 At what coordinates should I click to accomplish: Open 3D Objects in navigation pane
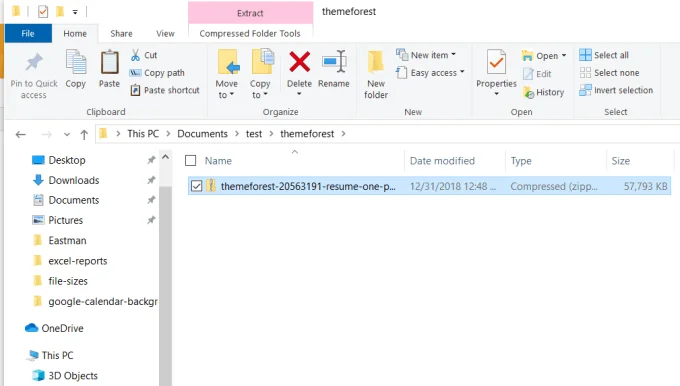pos(65,376)
